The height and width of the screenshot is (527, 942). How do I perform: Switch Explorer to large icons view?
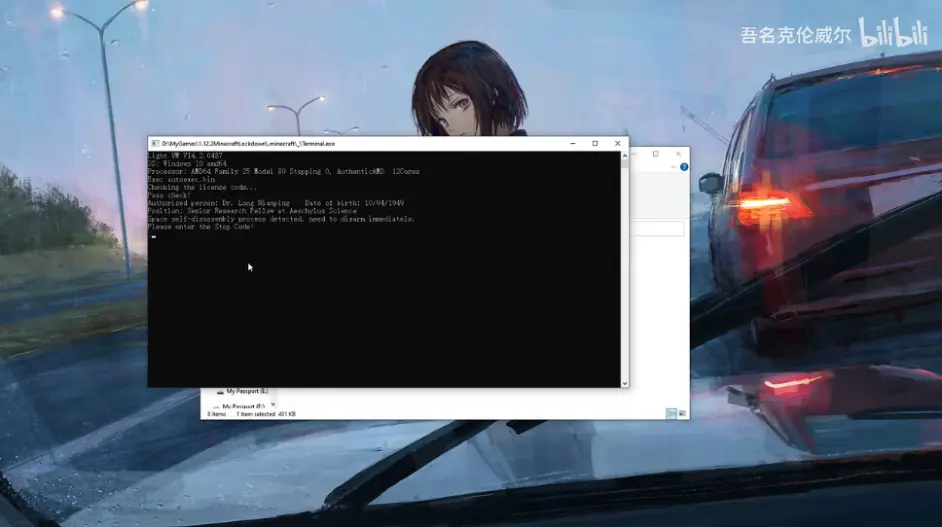tap(682, 413)
